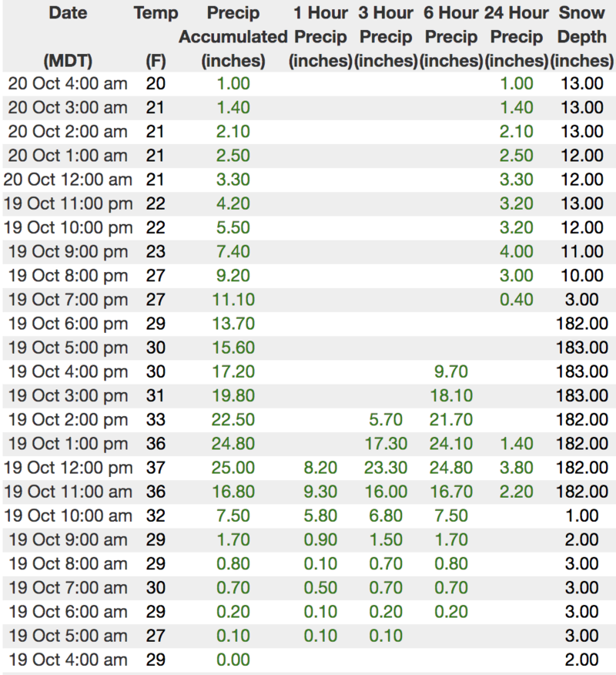Click the 1 Hour Precip column header

(320, 36)
